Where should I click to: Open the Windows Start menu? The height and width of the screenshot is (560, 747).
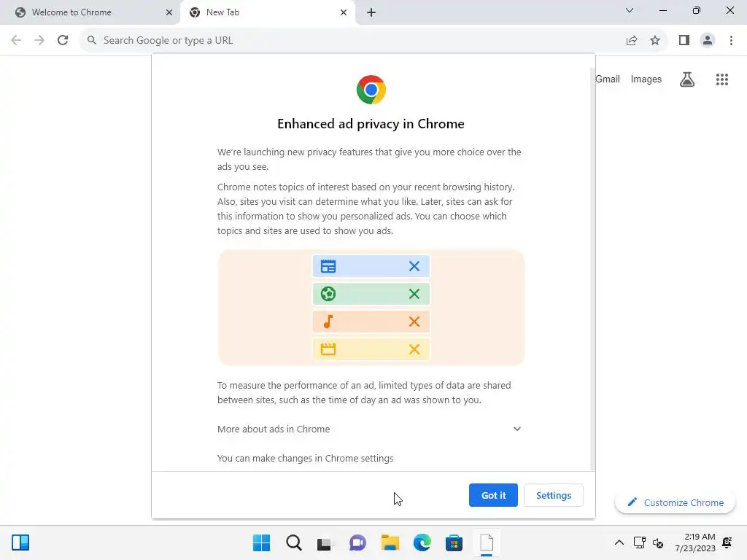(262, 542)
